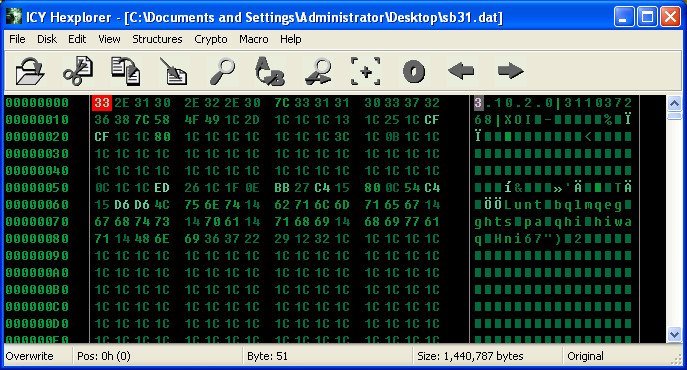The height and width of the screenshot is (370, 687).
Task: Click offset address 000000D0
Action: [37, 324]
